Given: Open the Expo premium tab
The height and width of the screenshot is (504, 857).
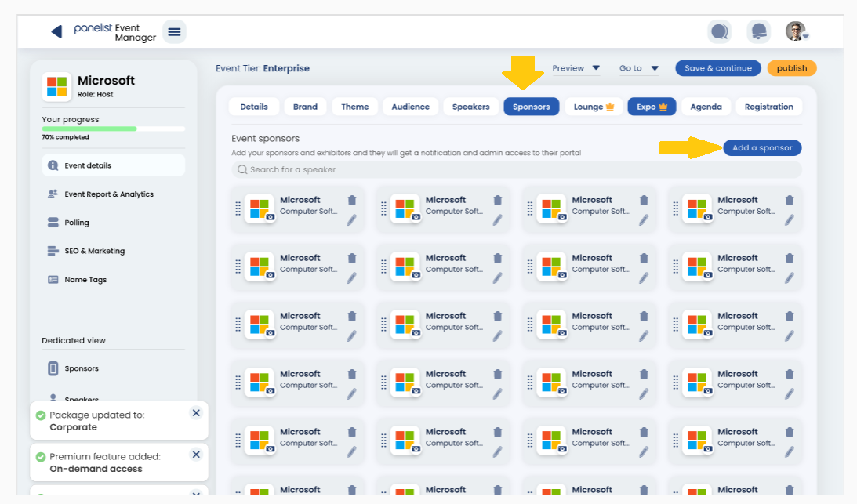Looking at the screenshot, I should (x=652, y=107).
